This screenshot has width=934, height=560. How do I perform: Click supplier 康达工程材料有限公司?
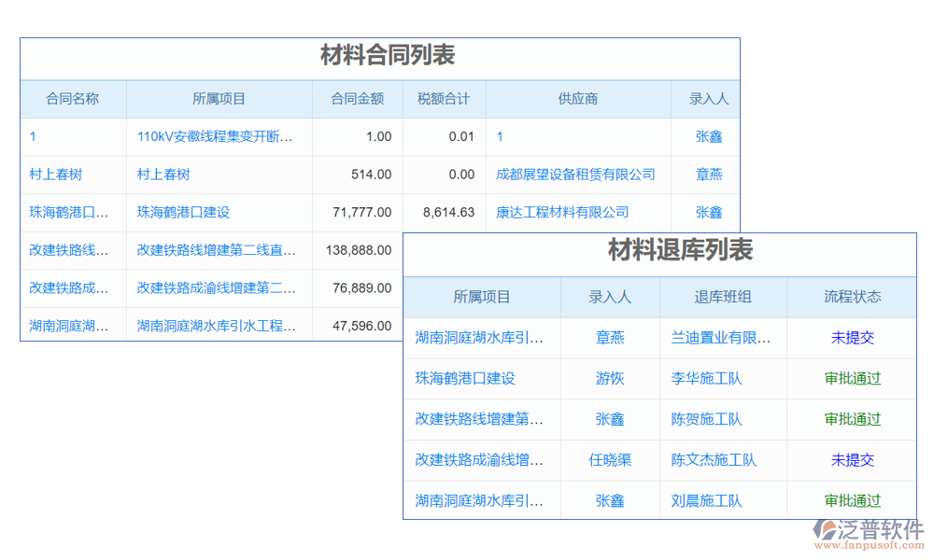click(x=562, y=213)
